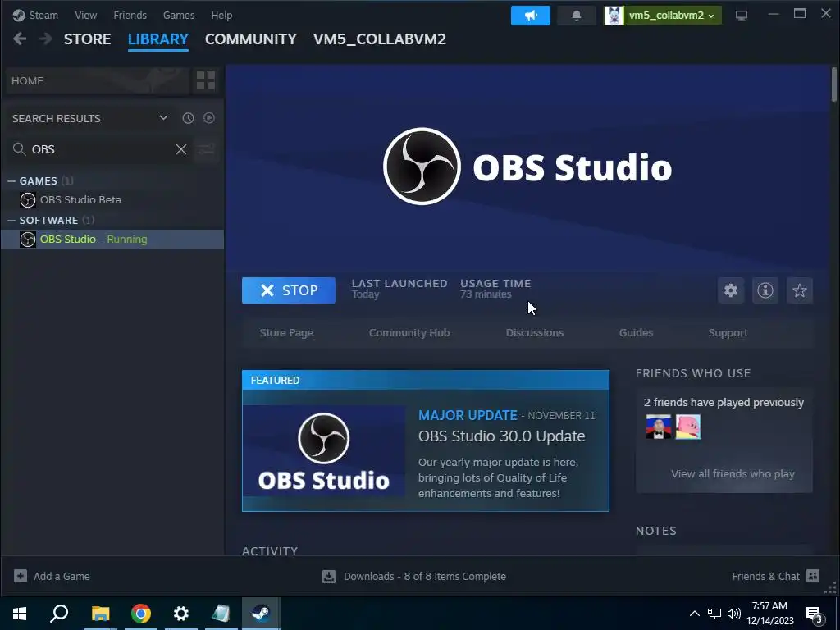Stop the running OBS Studio

[x=289, y=290]
